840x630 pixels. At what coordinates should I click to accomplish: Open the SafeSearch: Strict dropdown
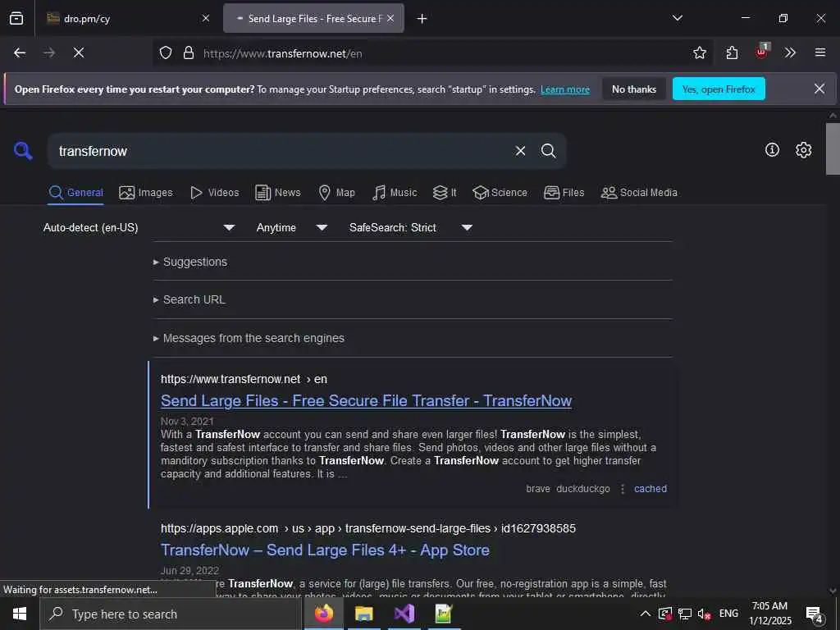[410, 228]
